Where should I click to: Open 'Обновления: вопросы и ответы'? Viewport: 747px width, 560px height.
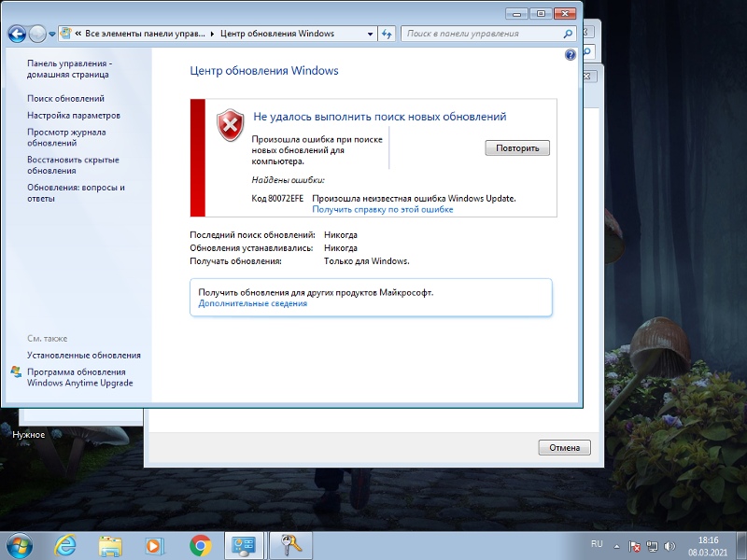[76, 192]
